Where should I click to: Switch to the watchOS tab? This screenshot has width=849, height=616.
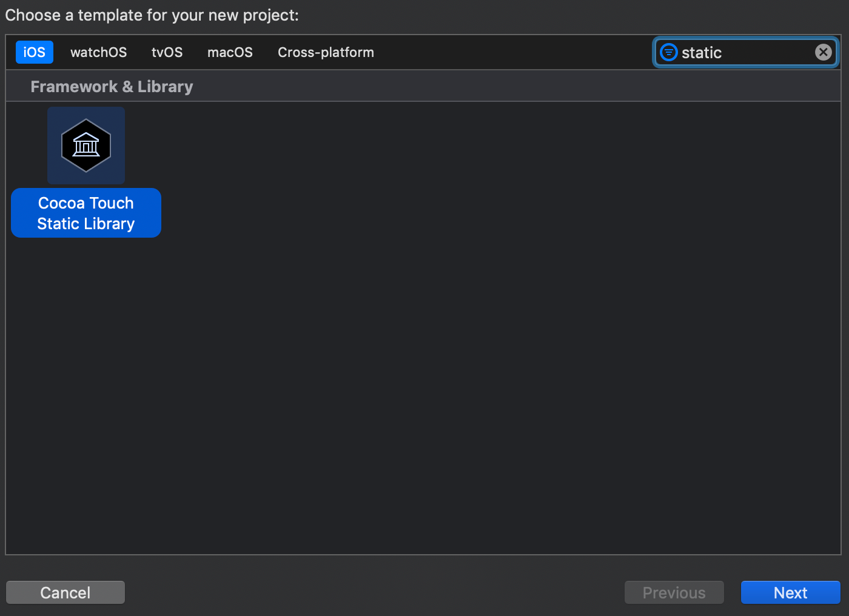(98, 52)
